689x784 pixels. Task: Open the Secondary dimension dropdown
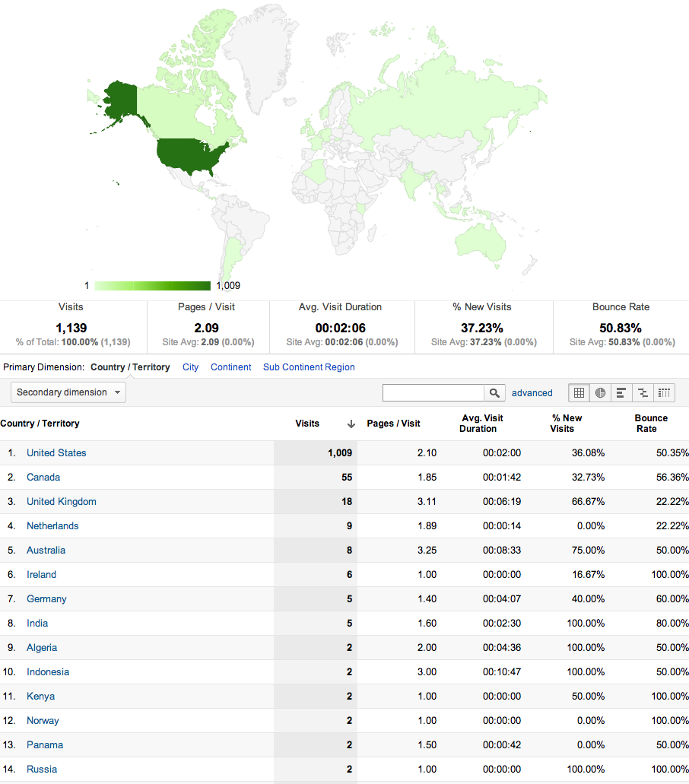point(68,392)
